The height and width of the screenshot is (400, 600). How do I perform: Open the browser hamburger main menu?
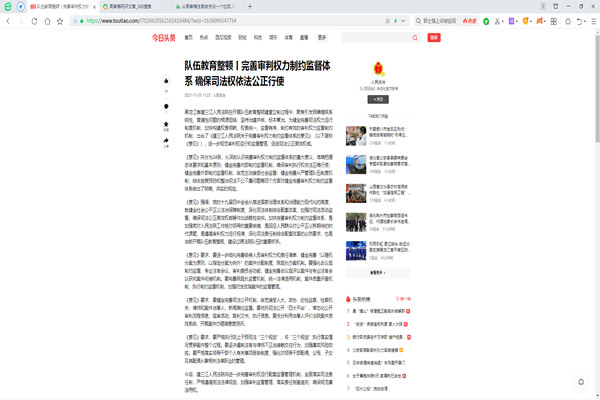(593, 21)
